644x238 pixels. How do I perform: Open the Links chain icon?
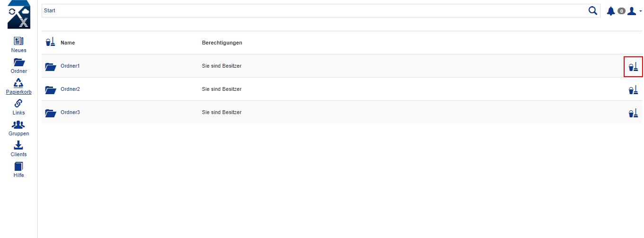(x=18, y=104)
